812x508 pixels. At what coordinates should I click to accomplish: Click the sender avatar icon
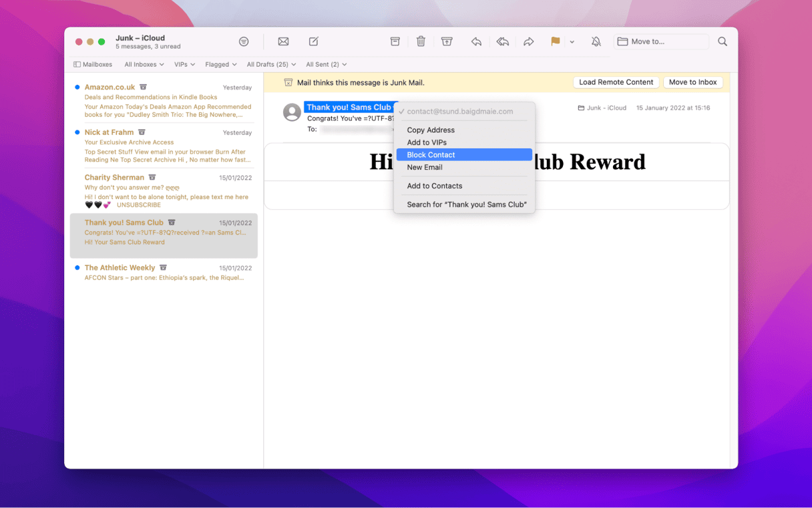click(x=292, y=112)
